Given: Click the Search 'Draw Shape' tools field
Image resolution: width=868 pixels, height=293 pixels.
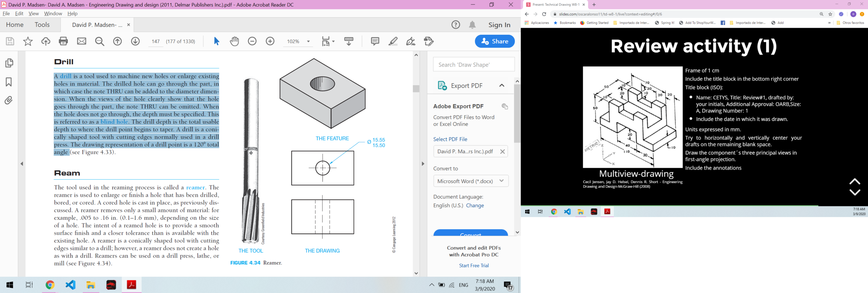Looking at the screenshot, I should [x=474, y=65].
